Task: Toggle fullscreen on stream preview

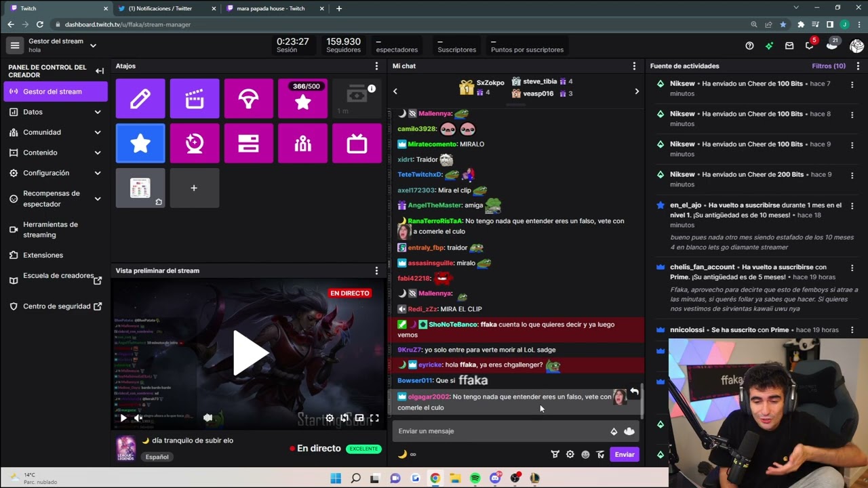Action: click(374, 418)
